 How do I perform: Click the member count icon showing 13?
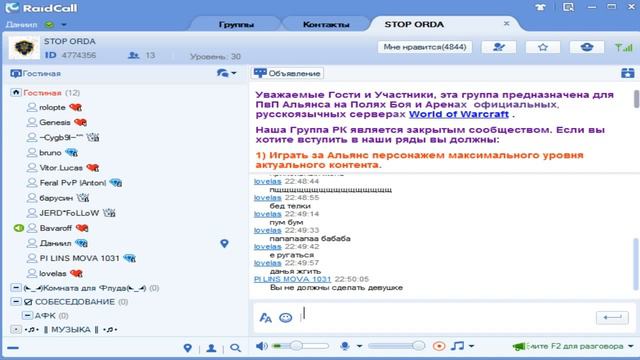point(134,56)
